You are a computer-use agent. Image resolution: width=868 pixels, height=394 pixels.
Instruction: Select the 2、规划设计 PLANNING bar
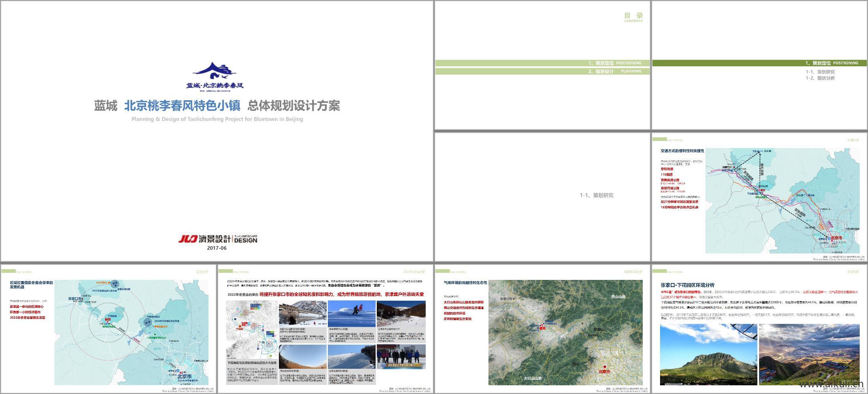(542, 71)
